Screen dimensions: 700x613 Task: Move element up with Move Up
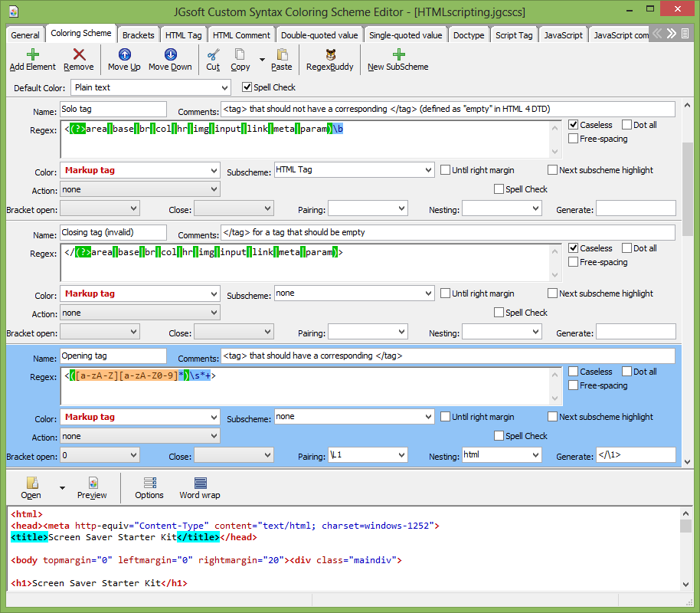point(124,60)
